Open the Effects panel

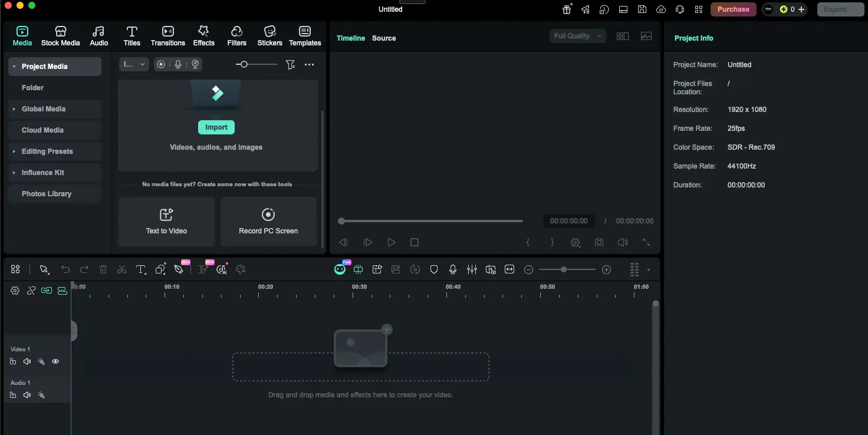click(203, 35)
